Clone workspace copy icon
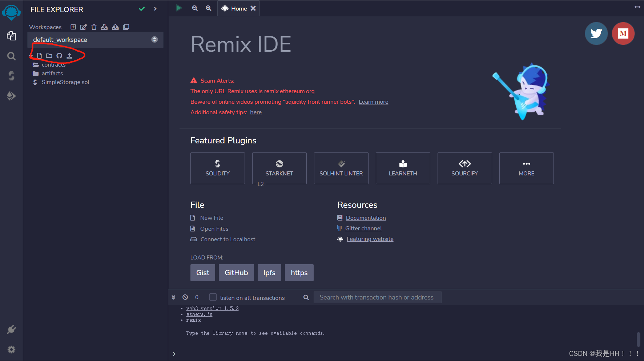 (x=126, y=27)
